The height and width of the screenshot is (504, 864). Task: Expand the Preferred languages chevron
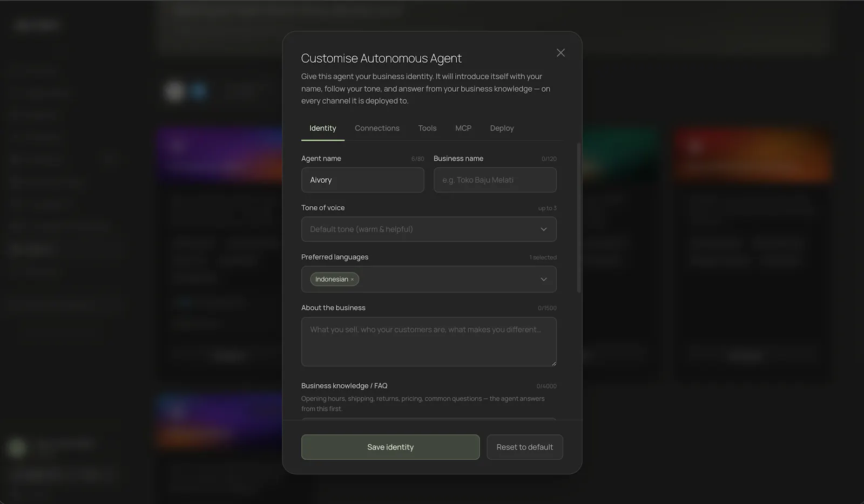click(544, 279)
